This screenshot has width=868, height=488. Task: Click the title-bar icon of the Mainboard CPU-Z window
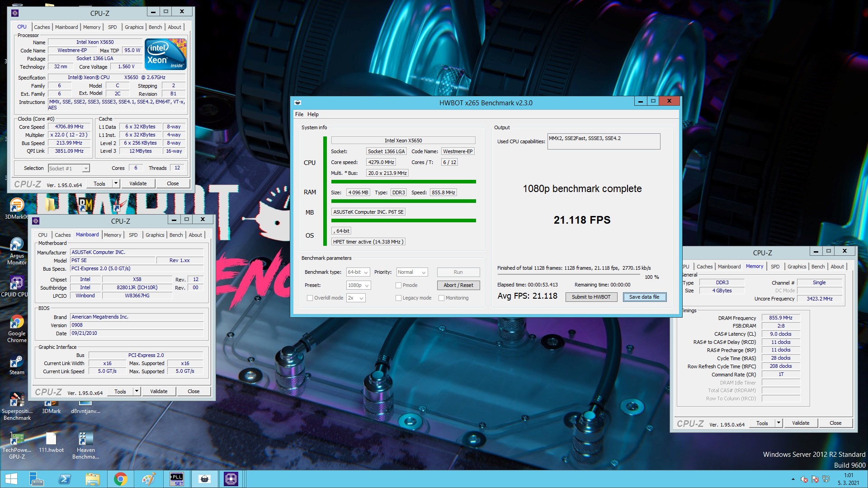coord(36,221)
